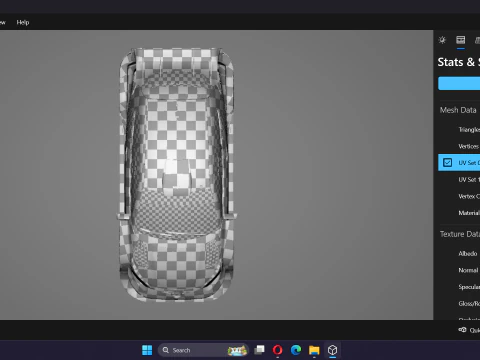Click the 3D Viewer taskbar icon
480x360 pixels.
[332, 350]
